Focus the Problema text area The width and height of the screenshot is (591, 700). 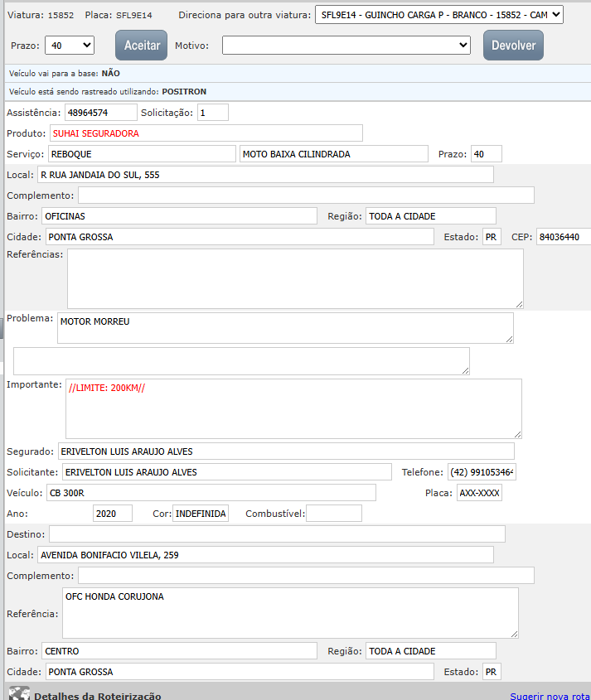(x=284, y=328)
